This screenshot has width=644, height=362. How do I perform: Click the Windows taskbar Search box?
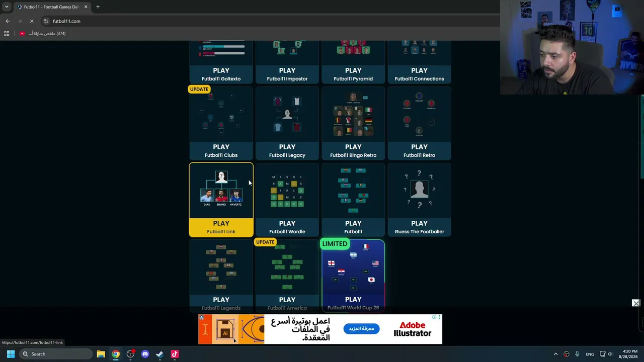(55, 354)
